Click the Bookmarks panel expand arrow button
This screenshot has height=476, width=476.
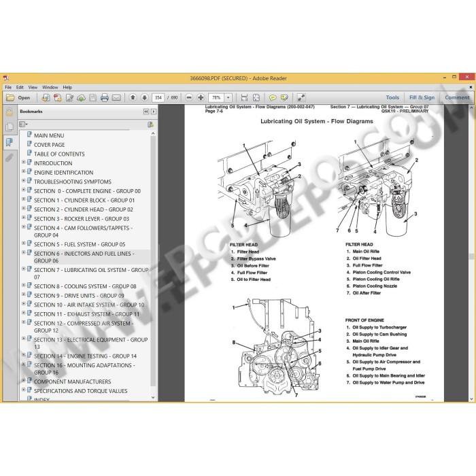tap(154, 112)
